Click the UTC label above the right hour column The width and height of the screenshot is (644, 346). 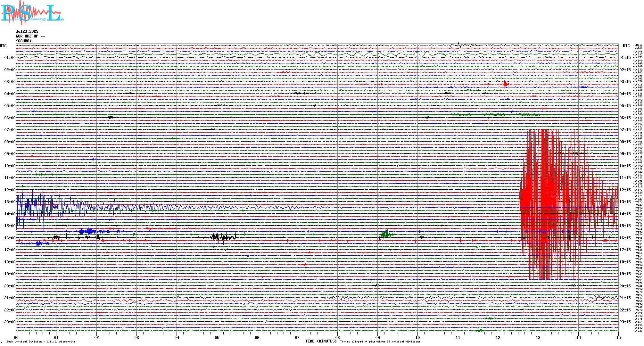pos(626,46)
